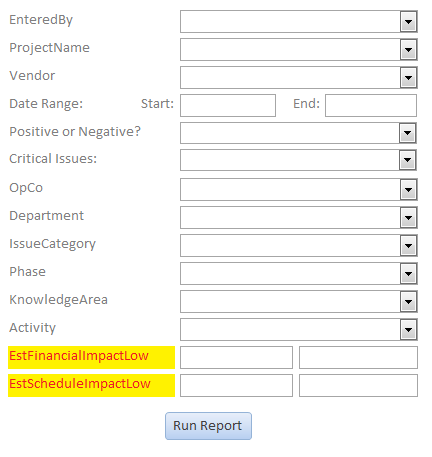Viewport: 432px width, 457px height.
Task: Expand the OpCo combo box
Action: pos(408,190)
